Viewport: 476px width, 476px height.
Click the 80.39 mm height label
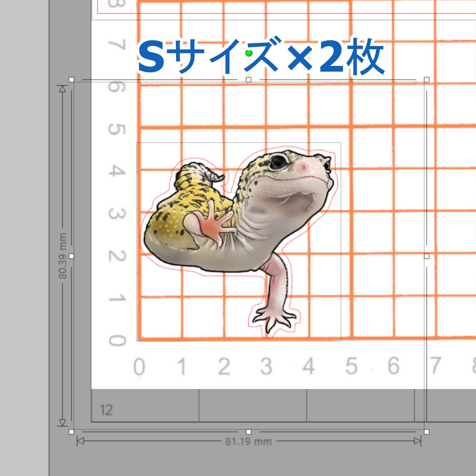click(63, 256)
